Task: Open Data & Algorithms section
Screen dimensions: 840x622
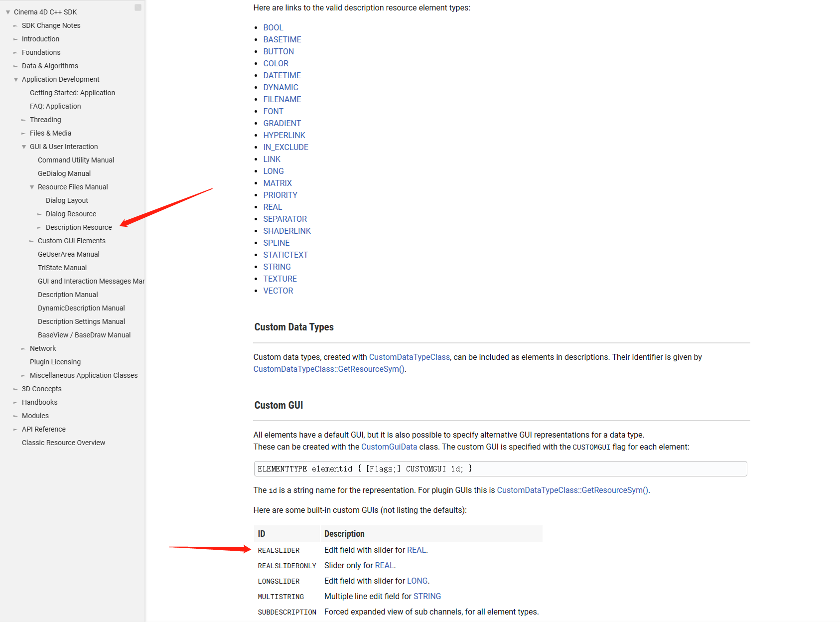Action: pos(50,66)
